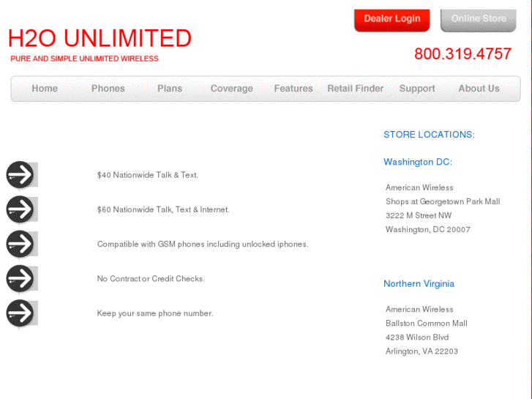Click the arrow icon beside No Contract line
This screenshot has width=532, height=399.
point(20,278)
